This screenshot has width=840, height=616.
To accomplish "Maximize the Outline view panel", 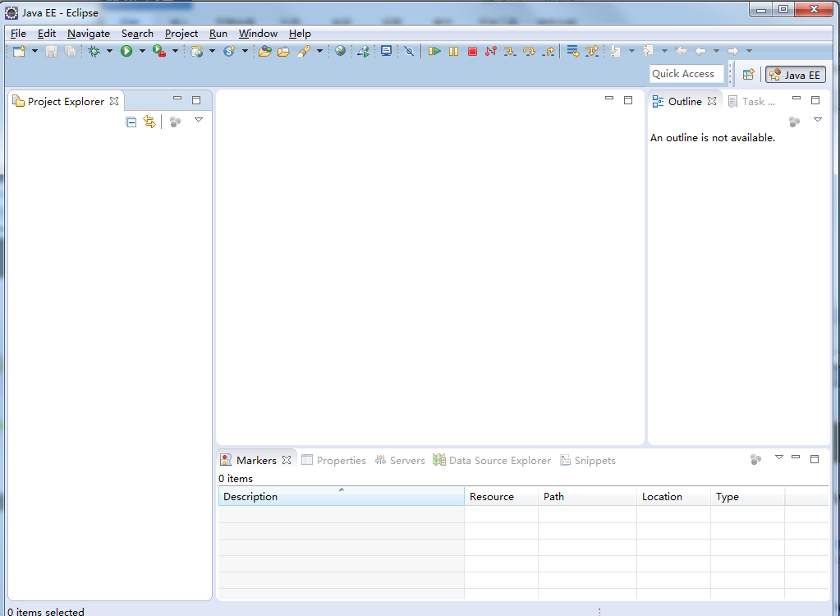I will pos(815,100).
